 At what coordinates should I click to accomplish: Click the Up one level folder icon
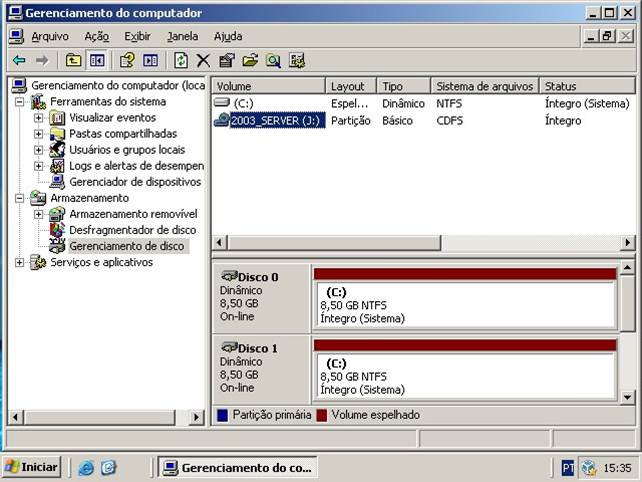click(73, 61)
